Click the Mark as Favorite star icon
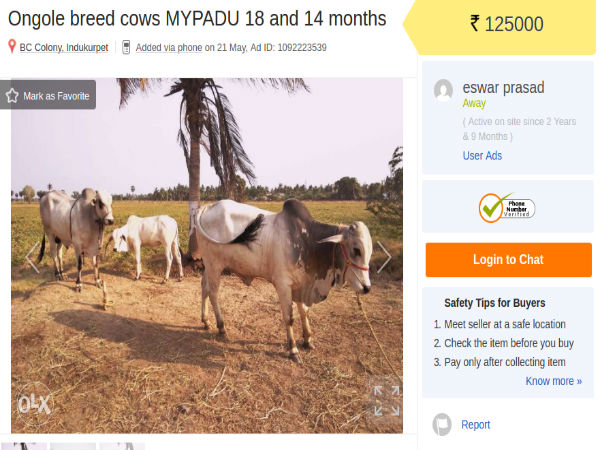 13,96
